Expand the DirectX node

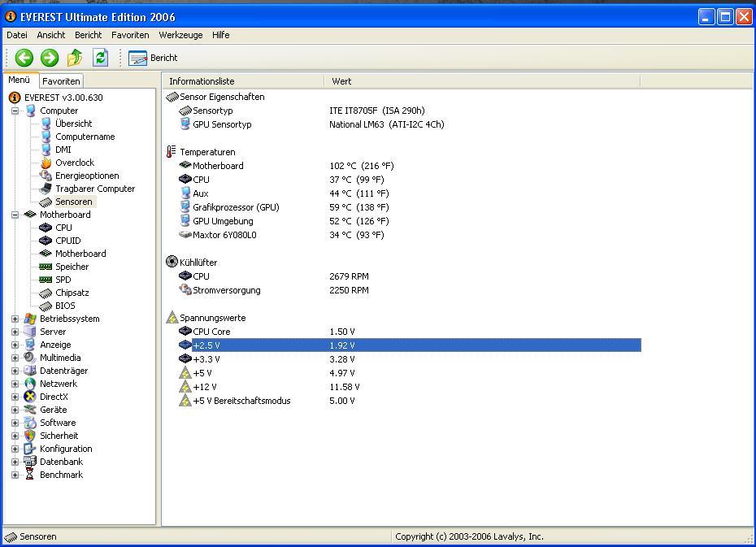[x=15, y=397]
